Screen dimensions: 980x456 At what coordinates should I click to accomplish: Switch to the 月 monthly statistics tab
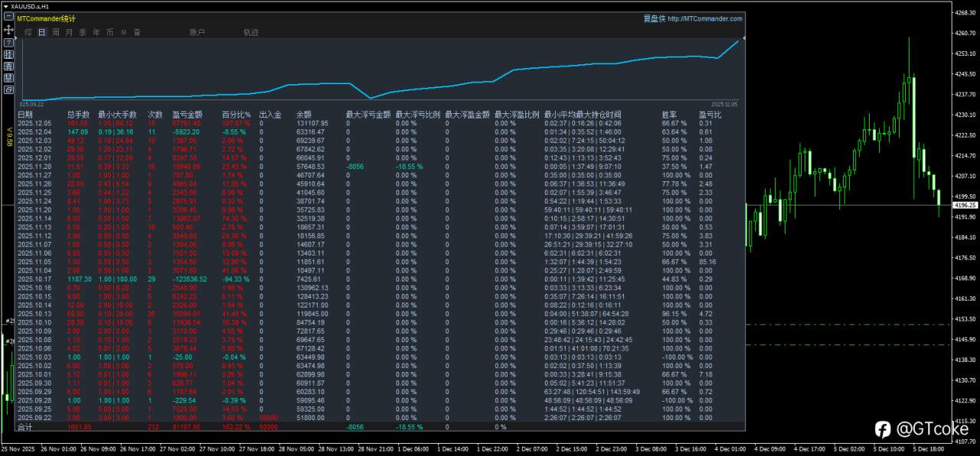click(69, 32)
